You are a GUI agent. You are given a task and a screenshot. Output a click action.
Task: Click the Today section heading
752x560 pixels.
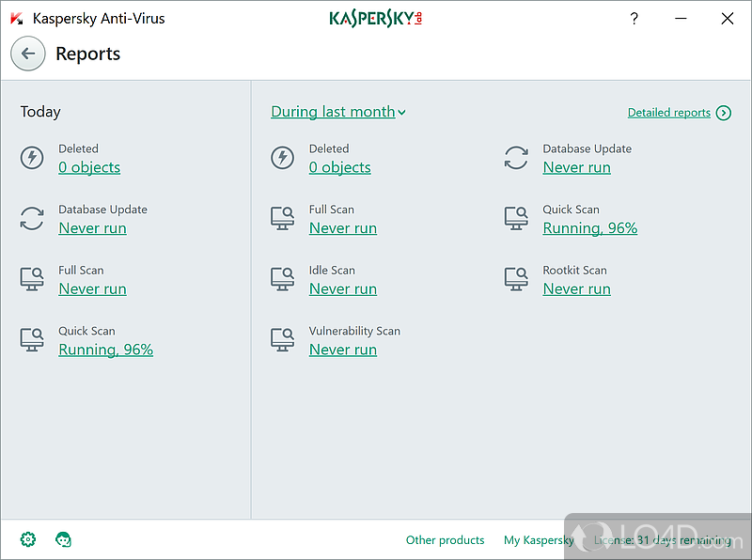point(40,112)
